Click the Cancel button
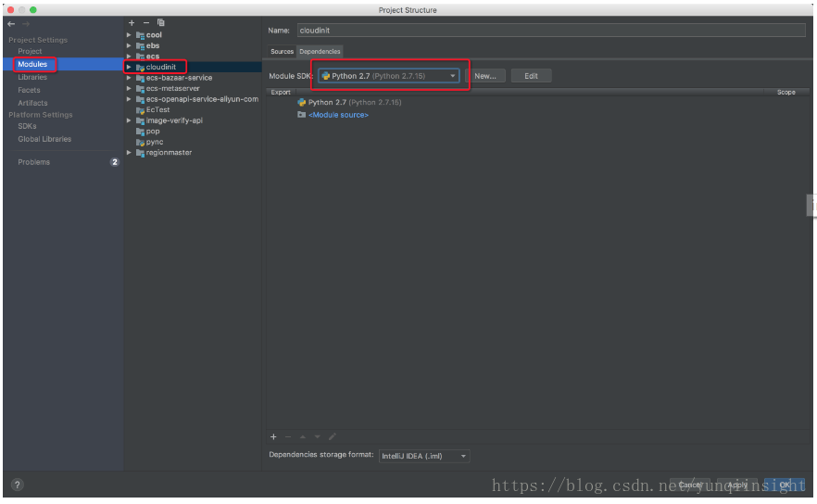The height and width of the screenshot is (504, 817). pyautogui.click(x=690, y=485)
